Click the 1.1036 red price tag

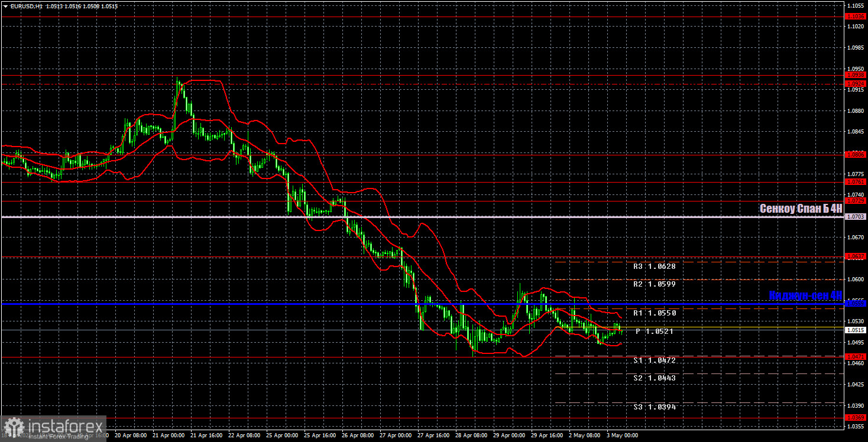click(x=856, y=17)
